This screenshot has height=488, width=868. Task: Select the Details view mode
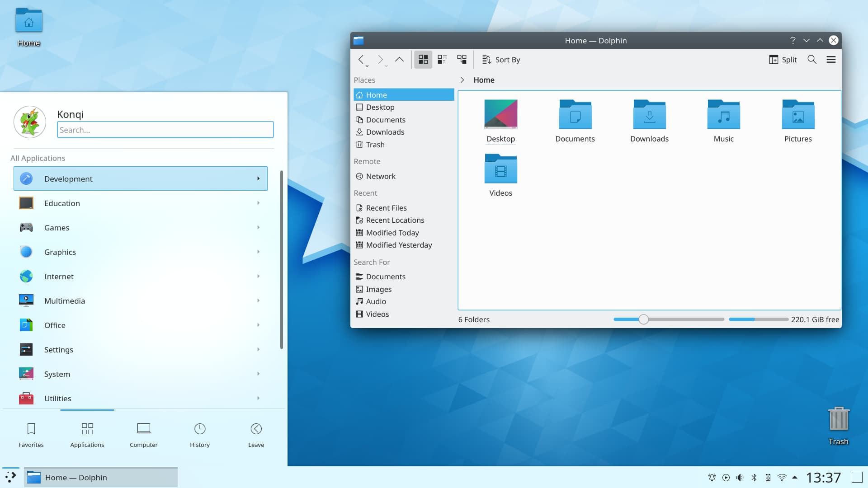(462, 59)
